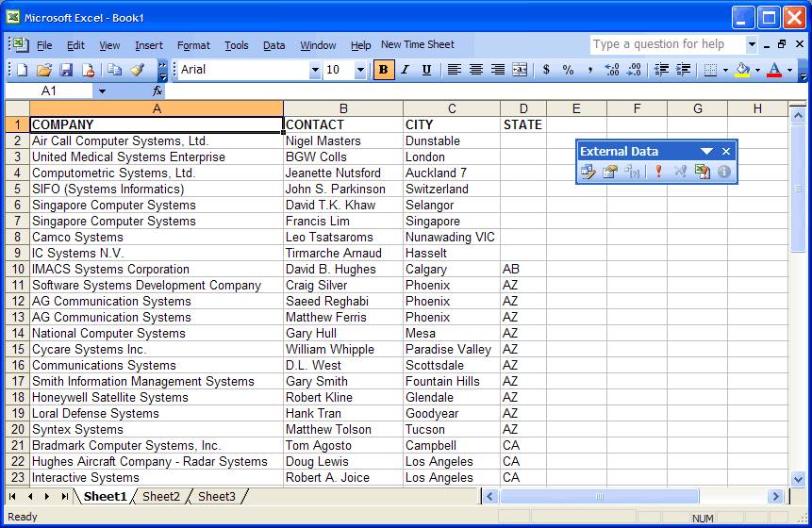The height and width of the screenshot is (528, 812).
Task: Go to last sheet tab arrow
Action: click(64, 497)
